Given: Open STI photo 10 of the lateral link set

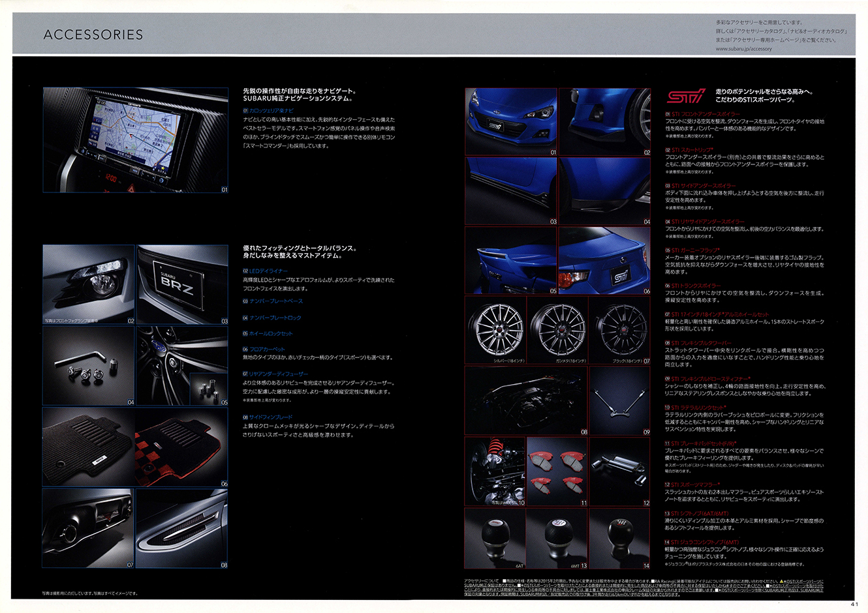Looking at the screenshot, I should pyautogui.click(x=495, y=472).
